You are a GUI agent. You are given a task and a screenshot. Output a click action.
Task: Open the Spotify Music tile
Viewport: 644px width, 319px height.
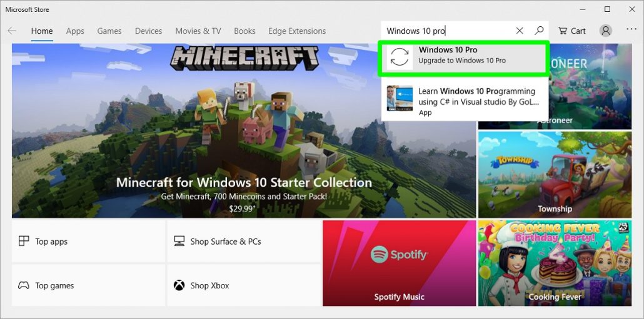(x=399, y=263)
